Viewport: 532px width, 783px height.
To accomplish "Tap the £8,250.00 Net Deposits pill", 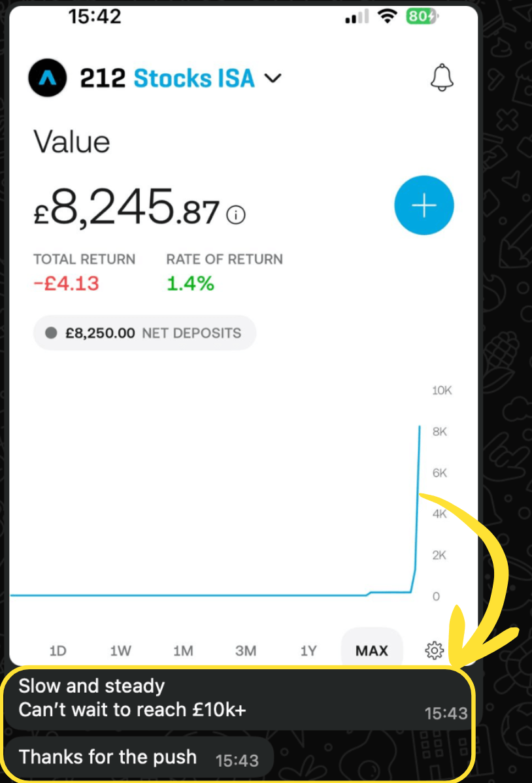I will click(x=144, y=333).
